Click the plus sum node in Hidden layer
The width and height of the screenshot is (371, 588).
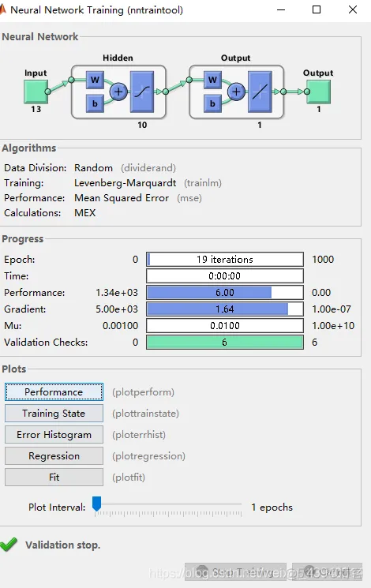(x=118, y=92)
